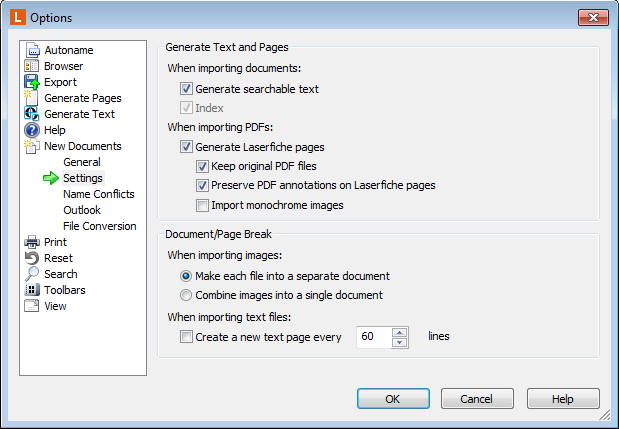Viewport: 619px width, 429px height.
Task: Click the resize grip in the dialog corner
Action: tap(605, 414)
